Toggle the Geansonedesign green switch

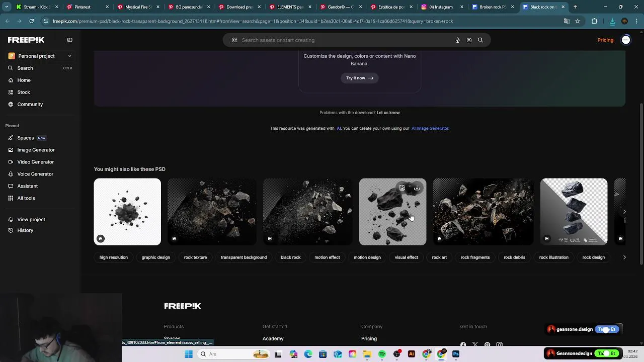(606, 353)
